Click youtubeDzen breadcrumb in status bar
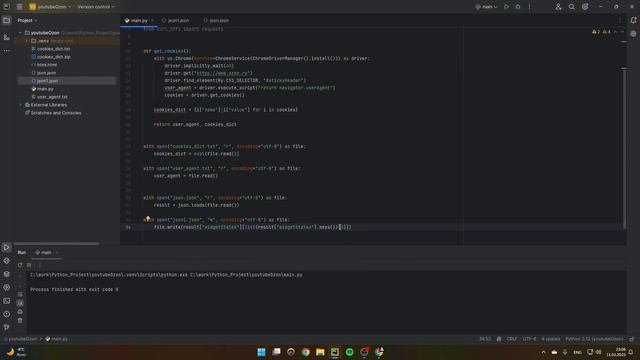 point(22,339)
